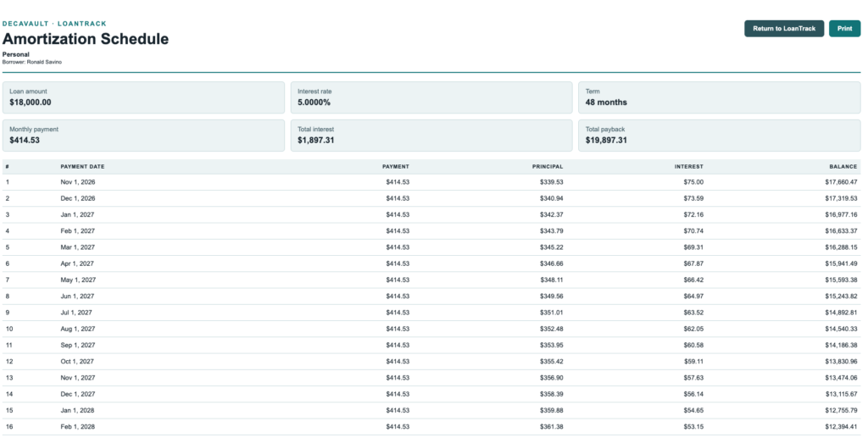
Task: Click the interest cell $69.31
Action: (x=693, y=247)
